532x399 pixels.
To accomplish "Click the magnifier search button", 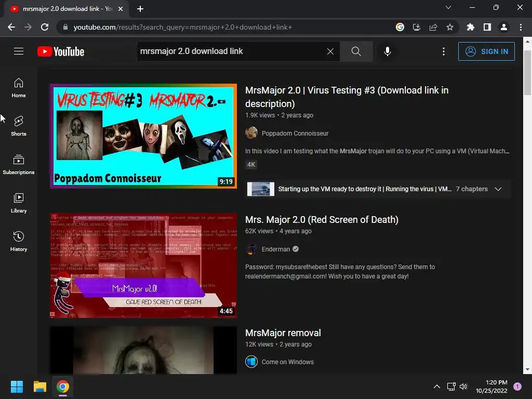I will point(356,51).
